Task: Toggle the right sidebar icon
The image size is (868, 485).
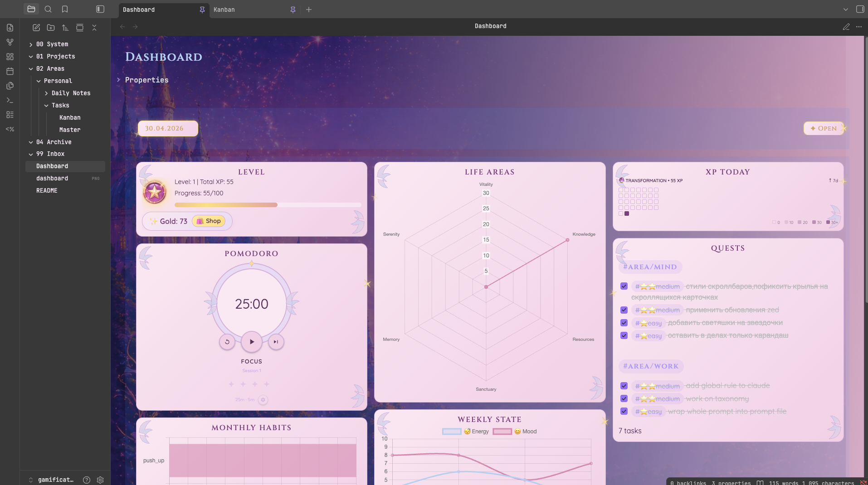Action: 860,9
